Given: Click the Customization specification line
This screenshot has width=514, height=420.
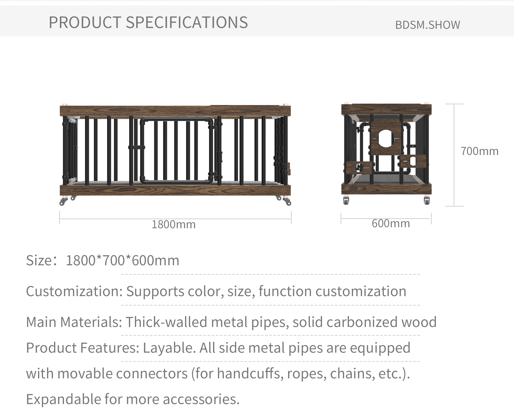Looking at the screenshot, I should point(216,291).
